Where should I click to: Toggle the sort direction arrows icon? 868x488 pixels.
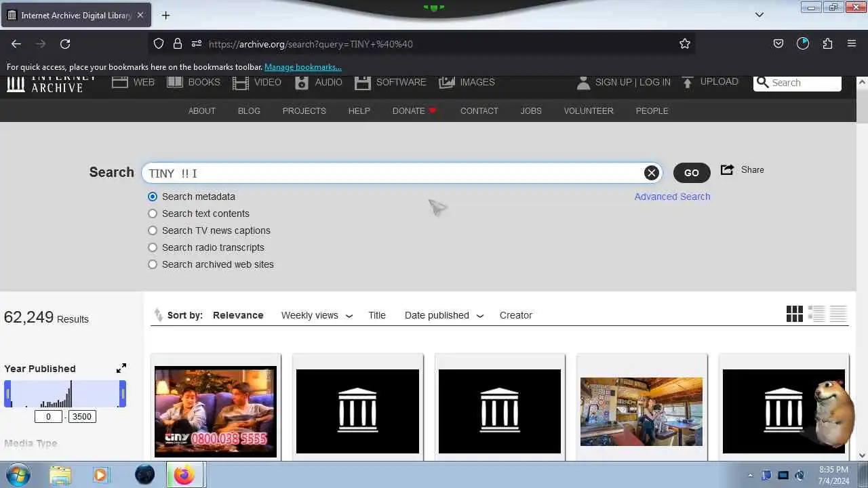(x=159, y=315)
